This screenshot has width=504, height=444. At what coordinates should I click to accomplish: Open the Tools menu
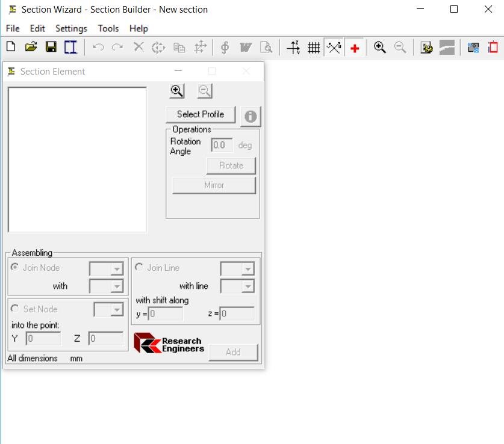pyautogui.click(x=108, y=28)
